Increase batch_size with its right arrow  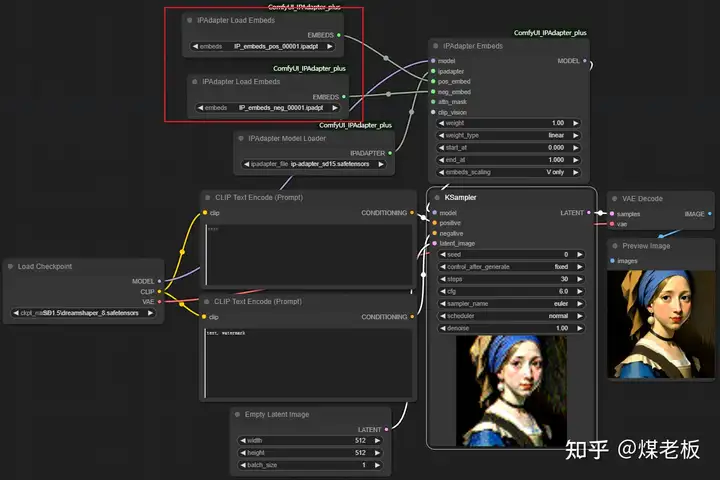(377, 465)
